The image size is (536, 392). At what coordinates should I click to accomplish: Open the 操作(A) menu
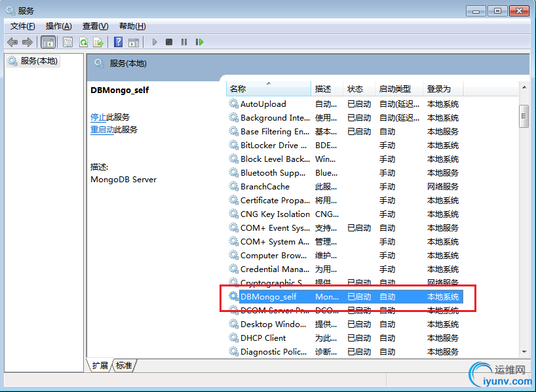tap(58, 26)
